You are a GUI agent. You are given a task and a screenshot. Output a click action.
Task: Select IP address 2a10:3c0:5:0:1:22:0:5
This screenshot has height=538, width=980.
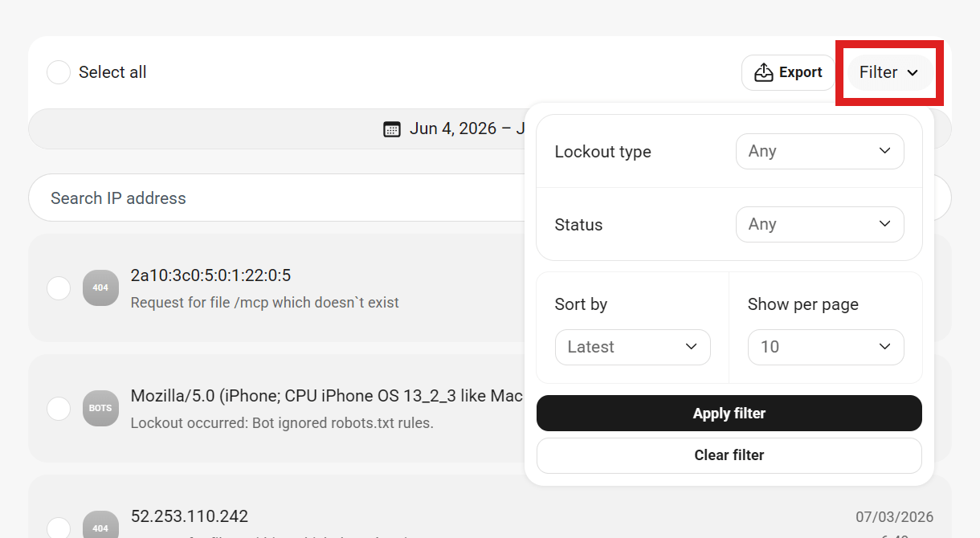tap(210, 275)
